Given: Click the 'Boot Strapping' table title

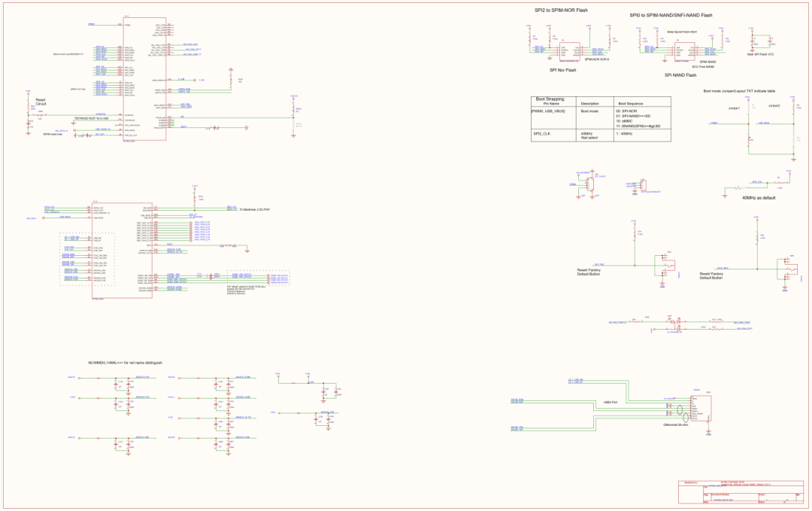Looking at the screenshot, I should [550, 99].
